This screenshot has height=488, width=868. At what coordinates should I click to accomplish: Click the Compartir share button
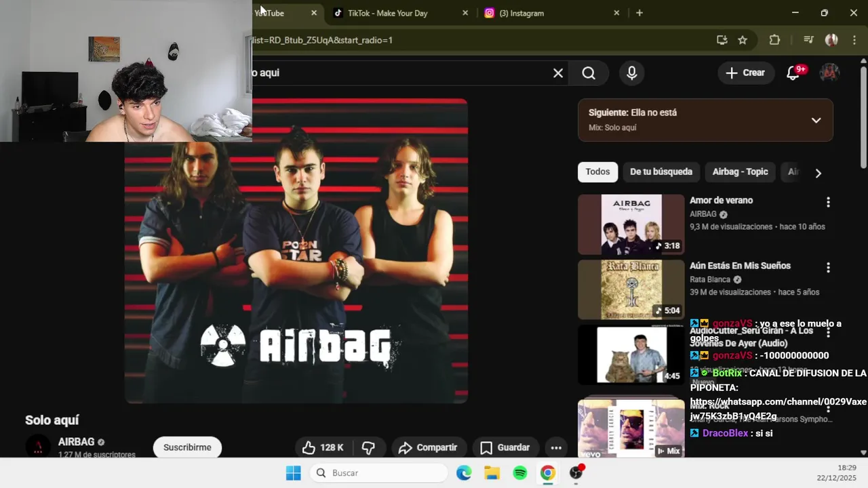pyautogui.click(x=428, y=447)
